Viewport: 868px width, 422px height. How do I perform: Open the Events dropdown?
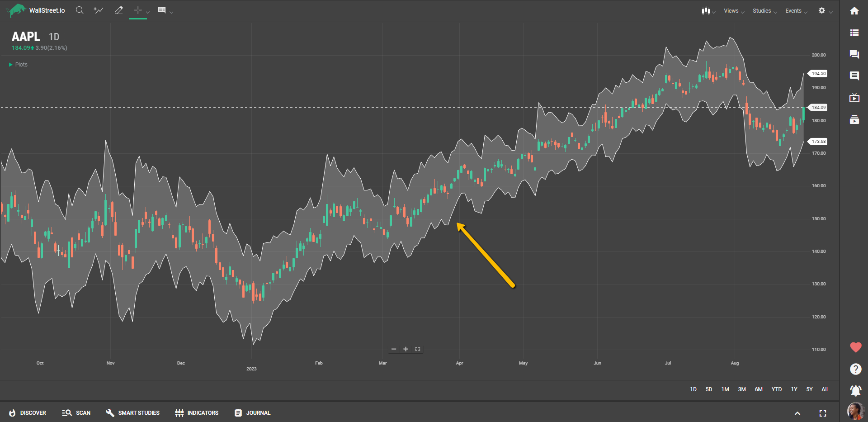[796, 11]
